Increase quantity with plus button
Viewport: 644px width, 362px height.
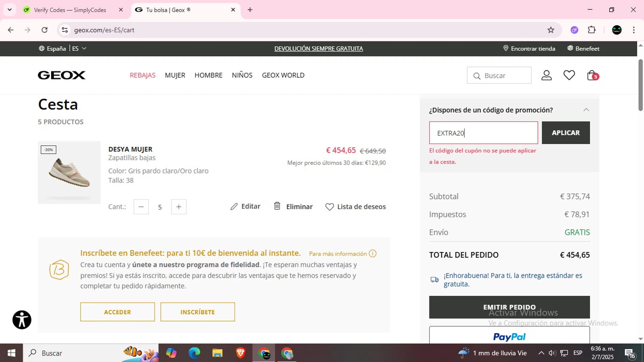[179, 207]
